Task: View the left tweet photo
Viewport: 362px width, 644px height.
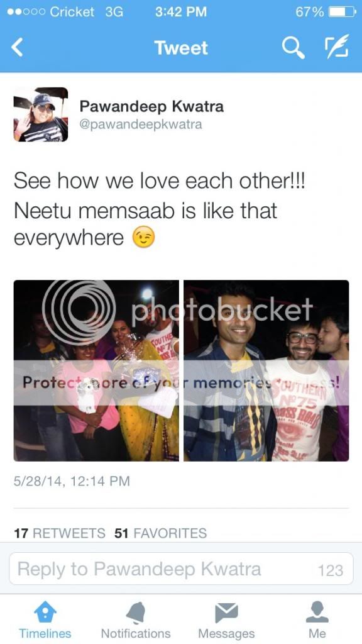Action: point(96,370)
